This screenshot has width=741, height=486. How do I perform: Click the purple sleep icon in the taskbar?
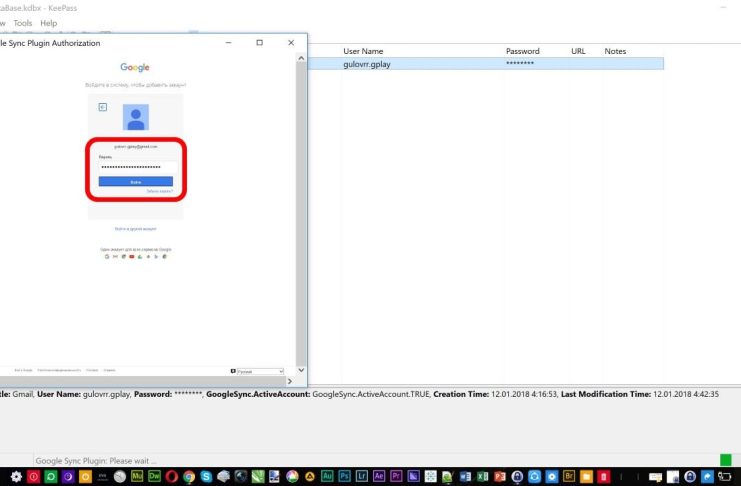pyautogui.click(x=68, y=477)
